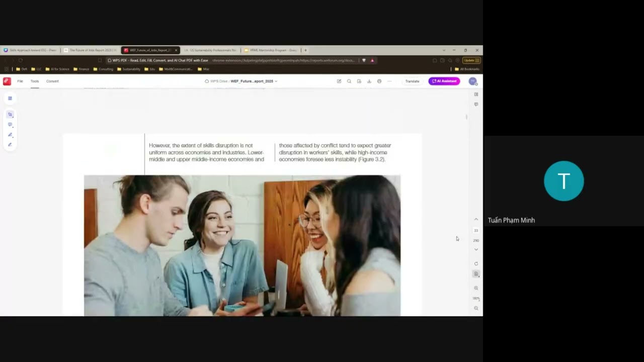Click the Translate button
Viewport: 644px width, 362px height.
(x=412, y=81)
